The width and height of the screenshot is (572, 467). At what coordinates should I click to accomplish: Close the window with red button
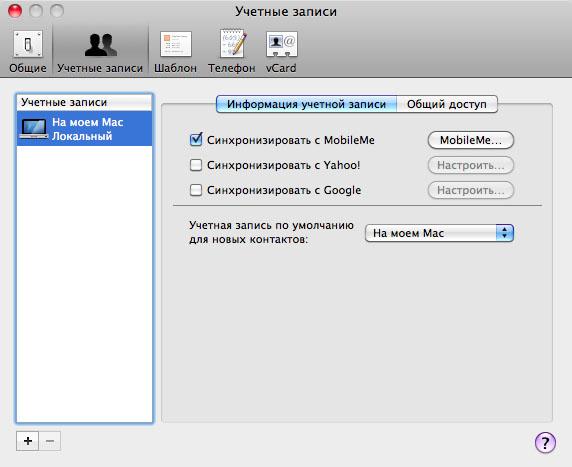[x=15, y=11]
